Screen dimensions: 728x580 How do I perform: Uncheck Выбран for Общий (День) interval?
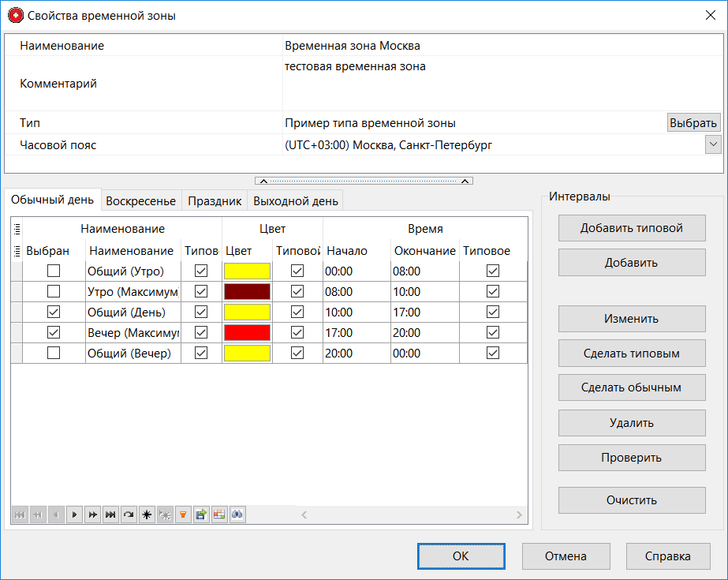coord(52,312)
